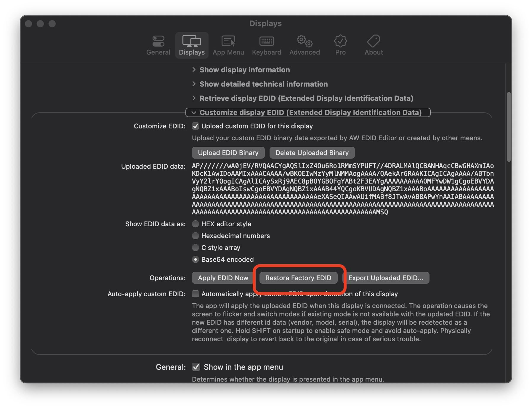Expand Retrieve display EDID section
The width and height of the screenshot is (532, 408).
tap(195, 98)
